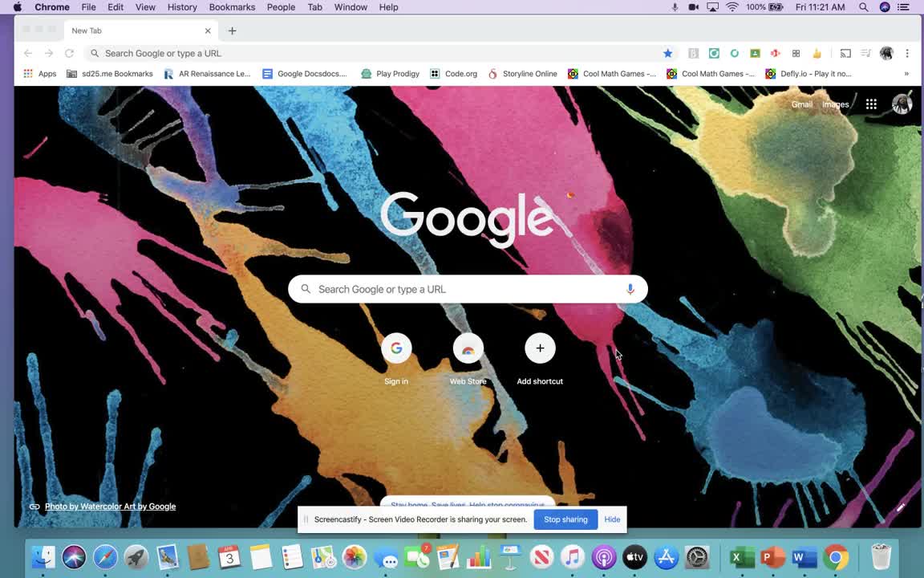Open the Defly.io bookmark
This screenshot has height=578, width=924.
point(808,74)
